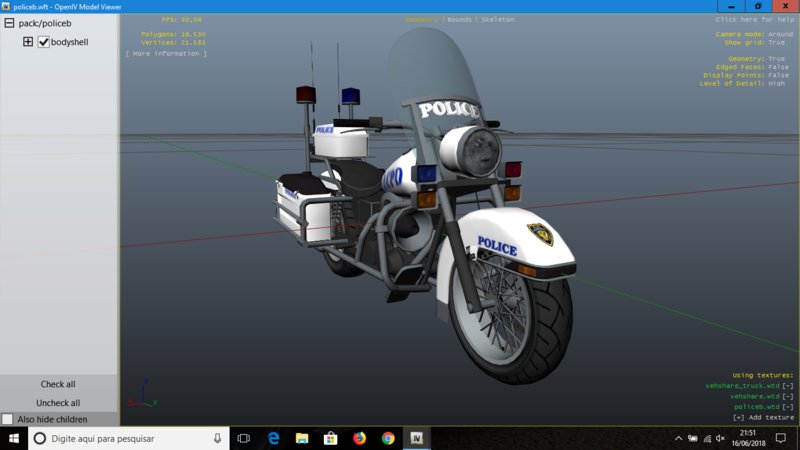Click the Check all button
This screenshot has width=800, height=450.
58,384
